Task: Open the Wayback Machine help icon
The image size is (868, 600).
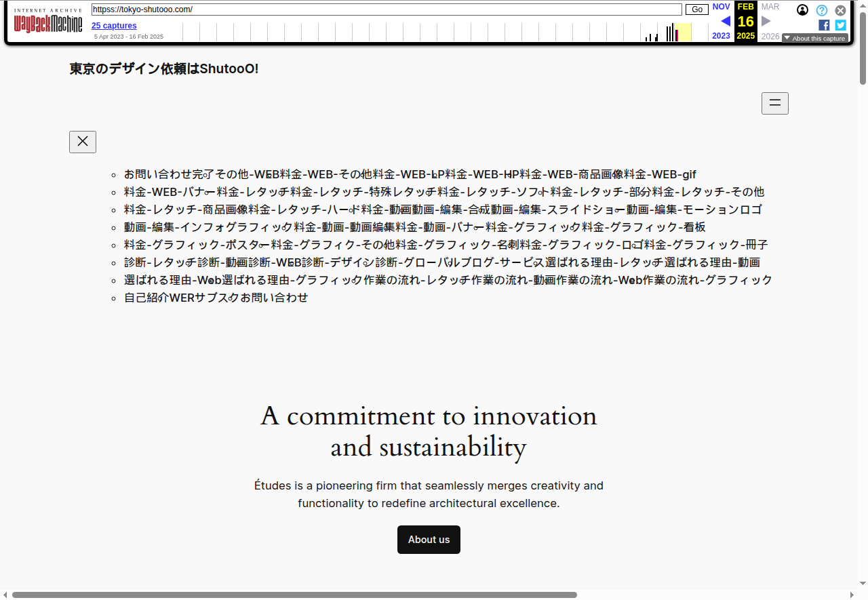Action: click(821, 10)
